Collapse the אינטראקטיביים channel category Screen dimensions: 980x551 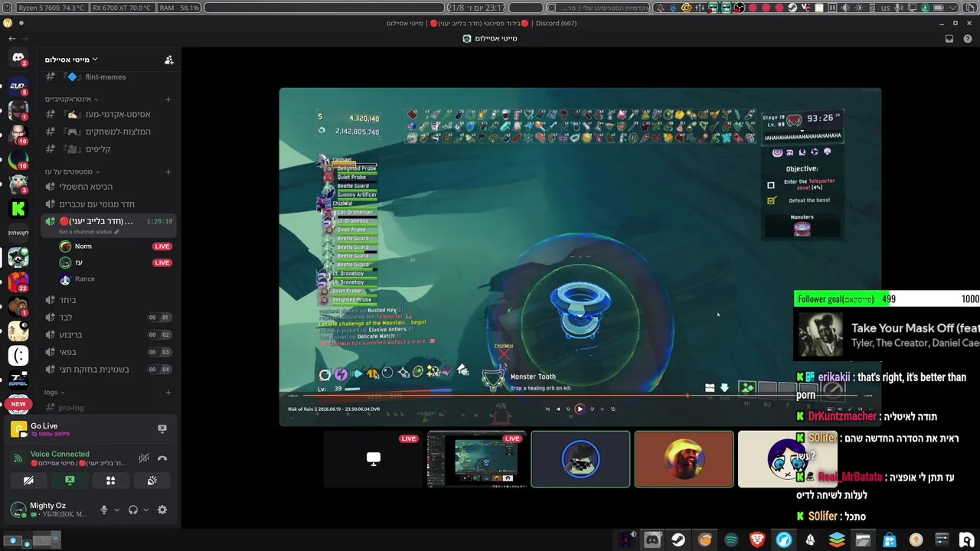(72, 99)
